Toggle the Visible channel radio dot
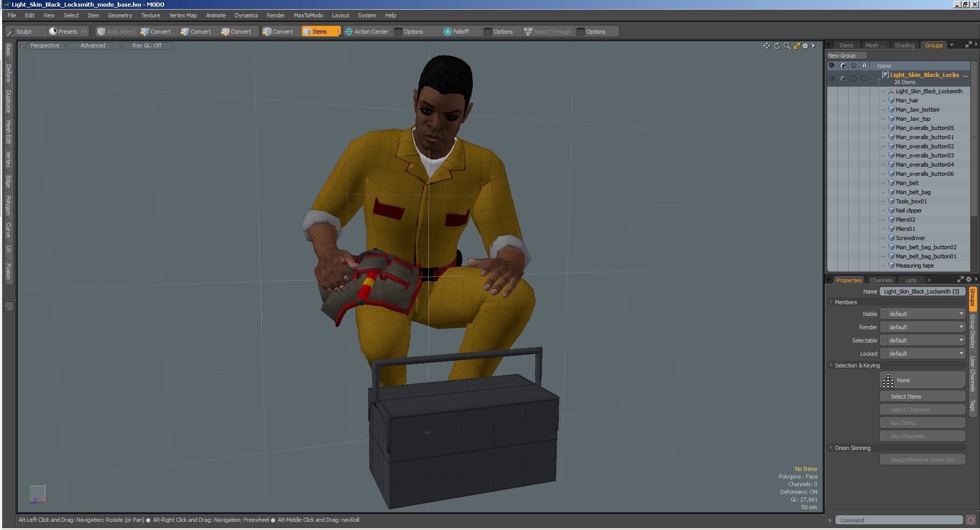Viewport: 980px width, 530px height. point(884,314)
